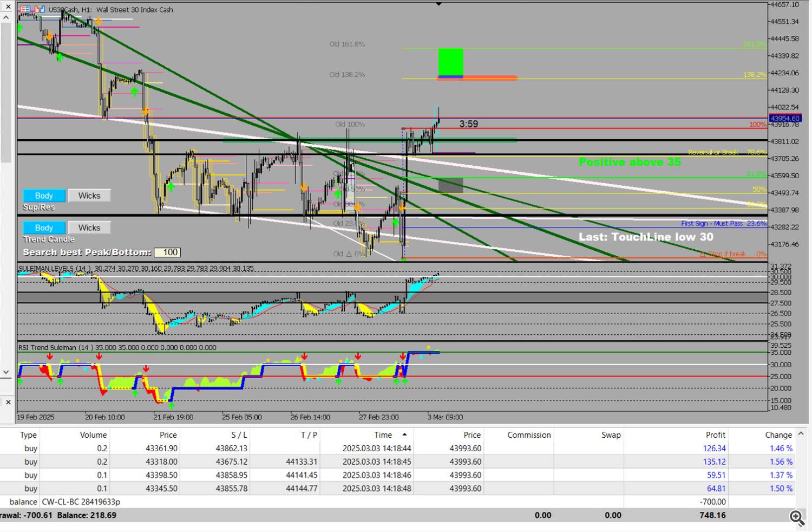Image resolution: width=812 pixels, height=532 pixels.
Task: Click the S / L column header
Action: point(238,435)
